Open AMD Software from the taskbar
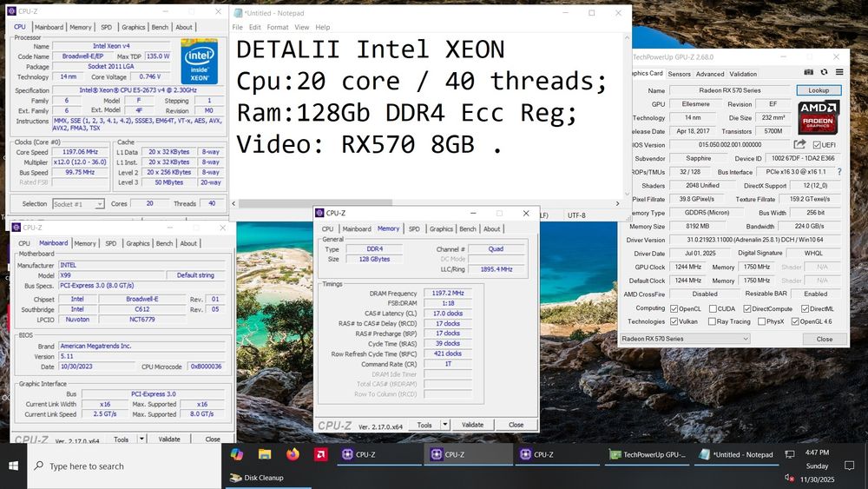The image size is (868, 489). 320,454
